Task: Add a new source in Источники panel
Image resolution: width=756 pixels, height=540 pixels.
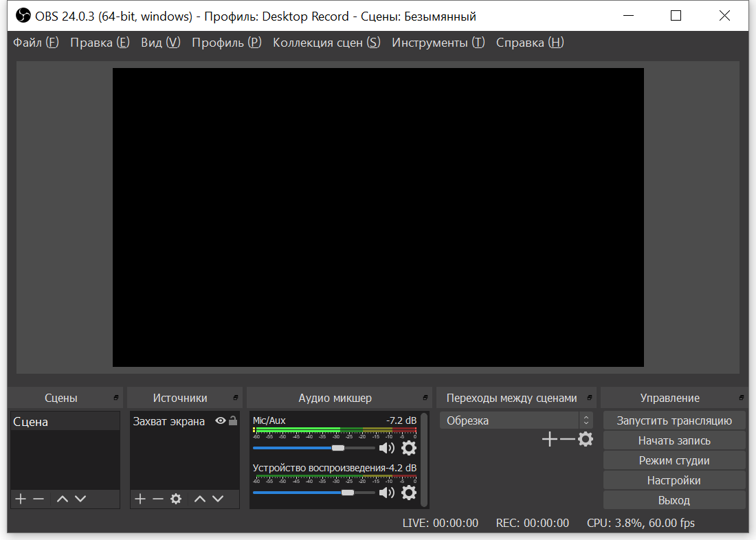Action: click(140, 499)
